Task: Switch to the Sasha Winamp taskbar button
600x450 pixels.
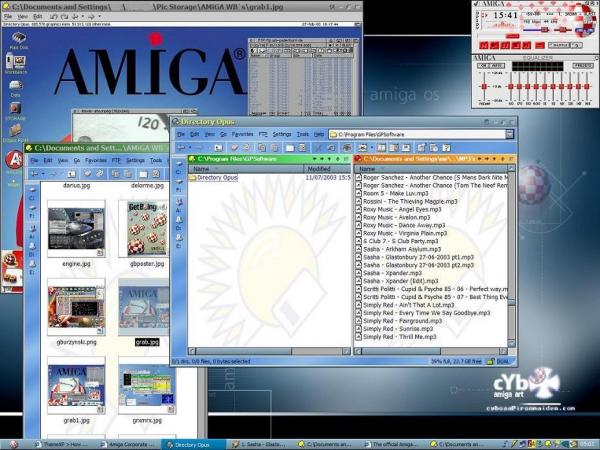Action: coord(260,445)
